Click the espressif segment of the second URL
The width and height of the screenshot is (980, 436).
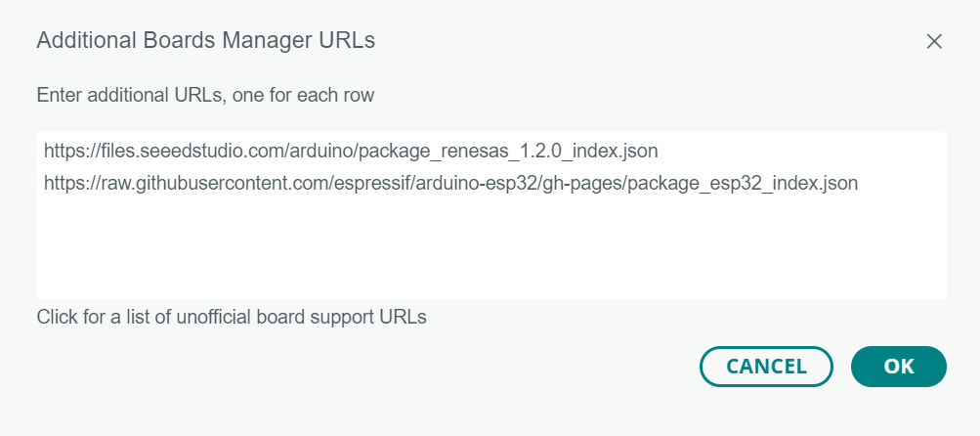[375, 183]
